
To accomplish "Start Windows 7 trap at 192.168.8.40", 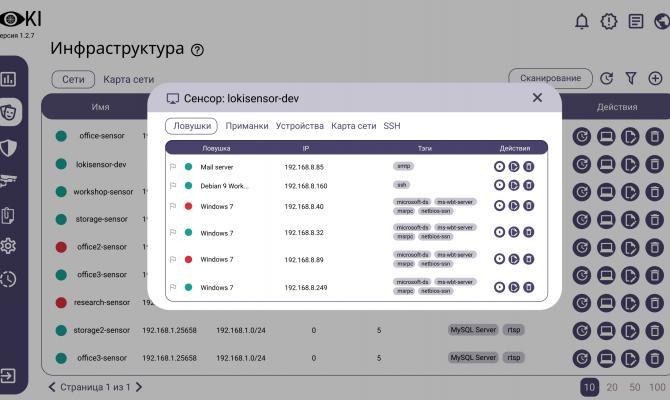I will pyautogui.click(x=499, y=206).
